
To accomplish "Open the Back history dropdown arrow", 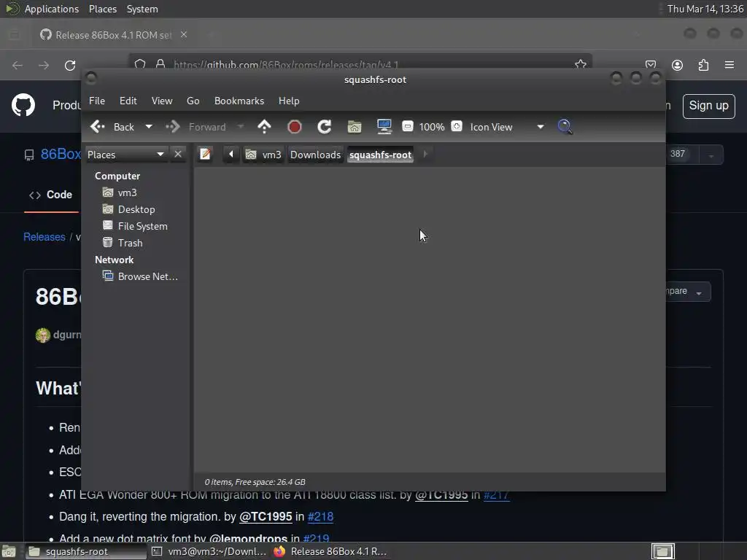I will (x=149, y=127).
